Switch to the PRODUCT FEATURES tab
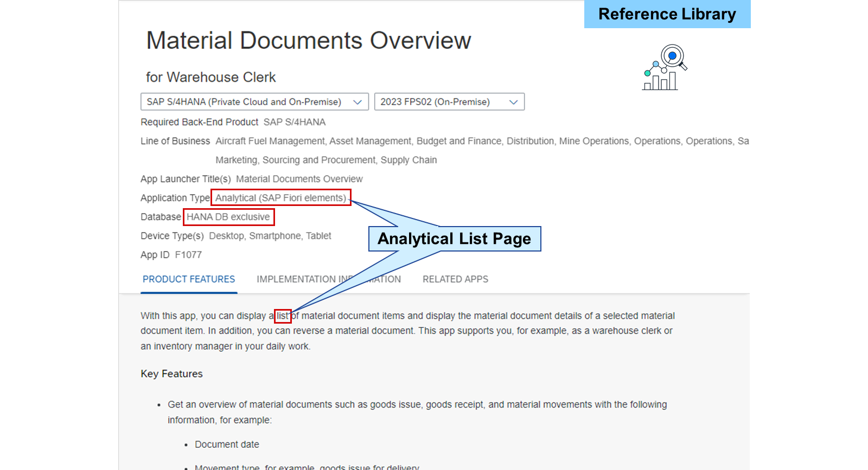The width and height of the screenshot is (868, 470). tap(189, 279)
